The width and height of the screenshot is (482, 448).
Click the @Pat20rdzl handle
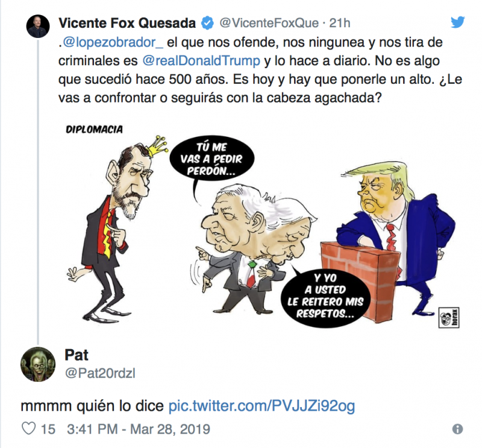pos(100,373)
